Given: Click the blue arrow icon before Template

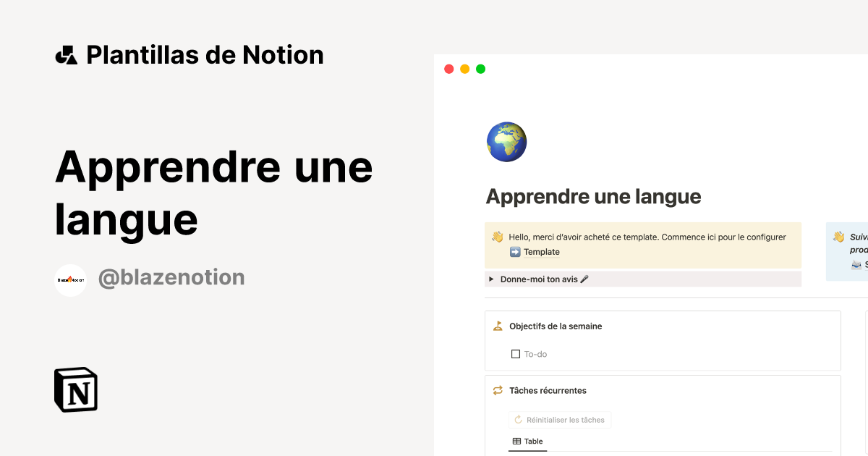Looking at the screenshot, I should 515,252.
